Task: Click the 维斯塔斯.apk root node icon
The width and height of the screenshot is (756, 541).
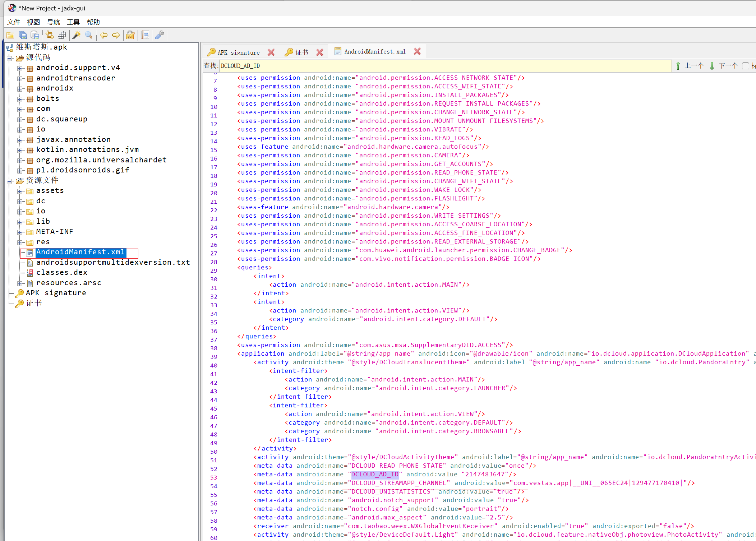Action: tap(10, 47)
